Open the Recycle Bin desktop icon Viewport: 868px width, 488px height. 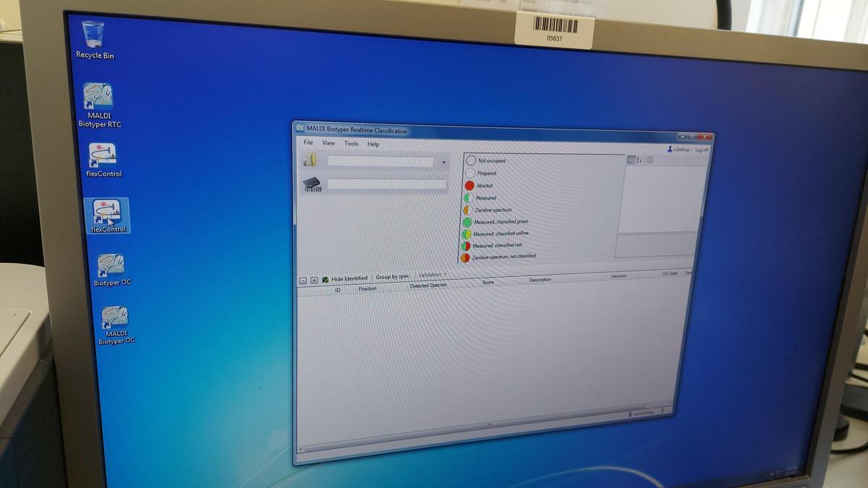click(93, 40)
